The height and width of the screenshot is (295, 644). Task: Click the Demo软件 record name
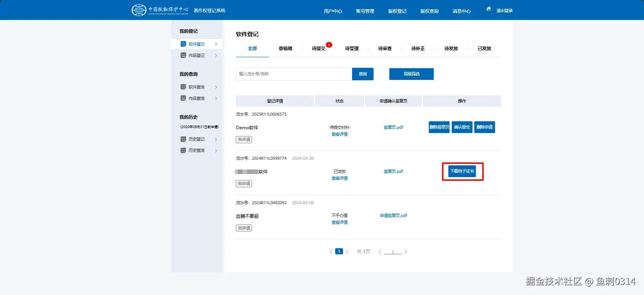pyautogui.click(x=247, y=128)
